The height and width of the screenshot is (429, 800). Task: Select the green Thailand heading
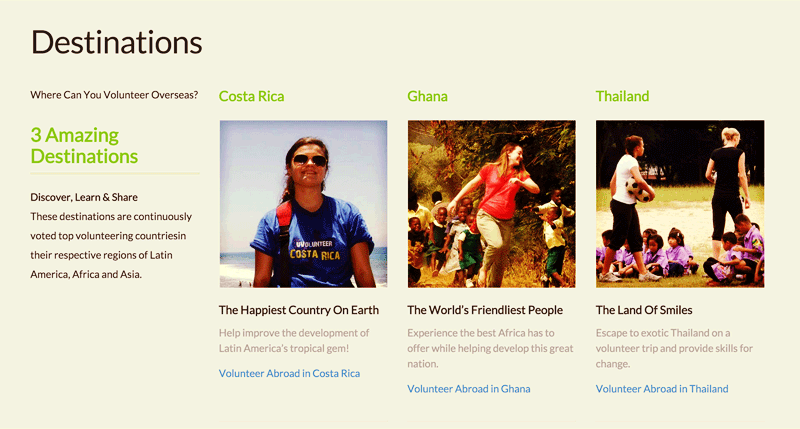click(622, 96)
